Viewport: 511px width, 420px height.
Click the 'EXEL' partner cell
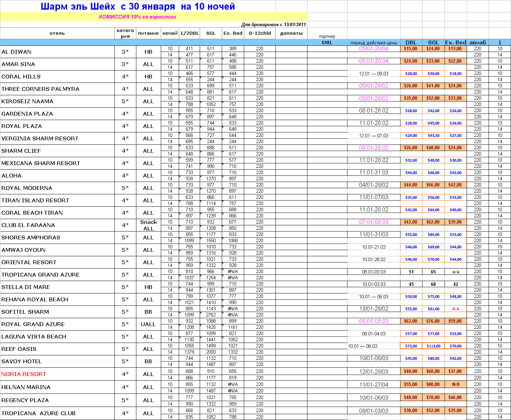[x=327, y=43]
